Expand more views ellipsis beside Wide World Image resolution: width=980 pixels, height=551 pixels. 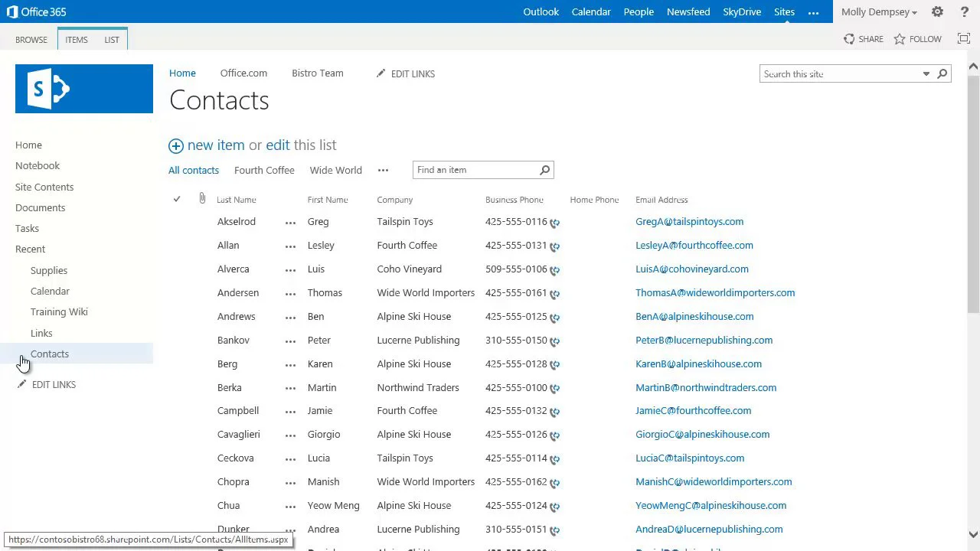tap(383, 170)
